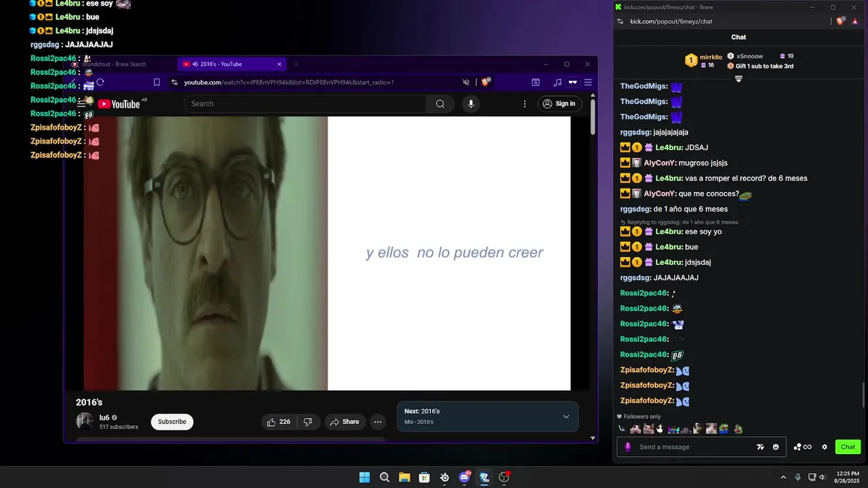Click Sign in on YouTube

[x=559, y=104]
